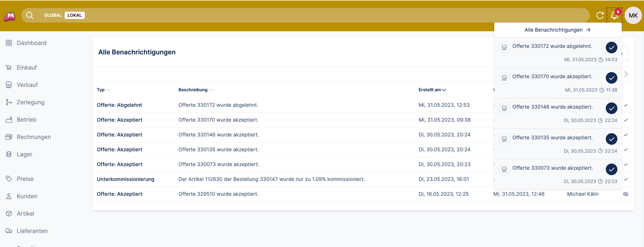The width and height of the screenshot is (644, 247).
Task: Click the refresh icon in header
Action: [x=600, y=15]
